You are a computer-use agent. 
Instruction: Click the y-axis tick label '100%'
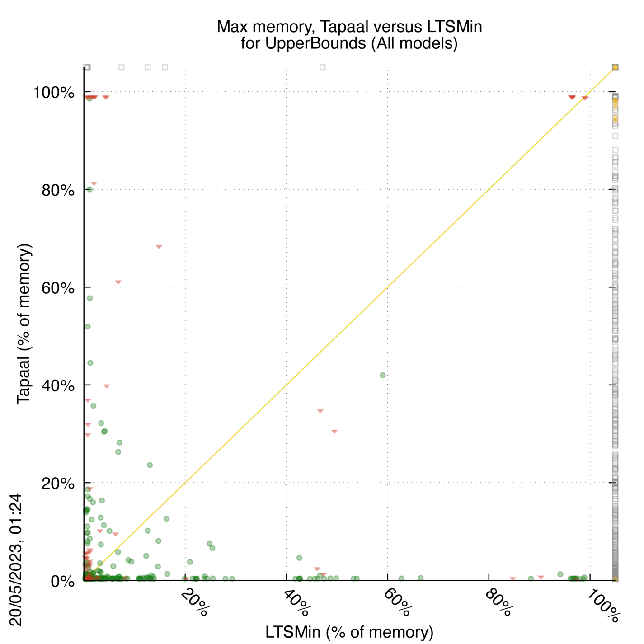(x=53, y=93)
